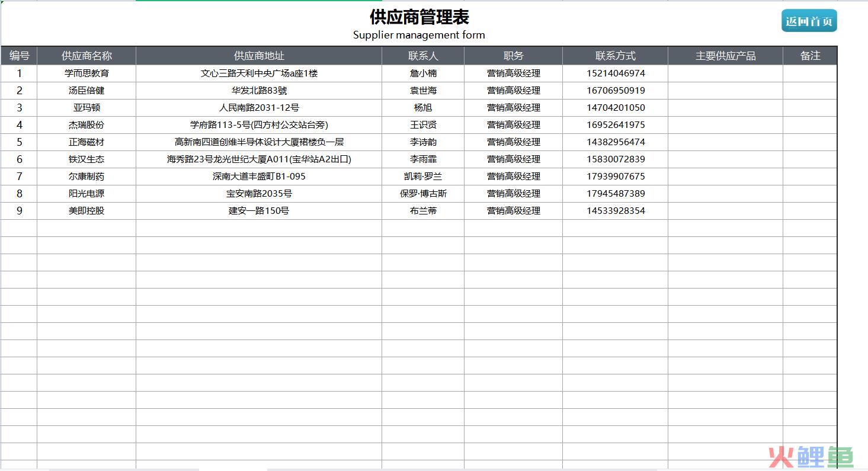Select phone number 17939907675
This screenshot has width=868, height=471.
(x=616, y=177)
